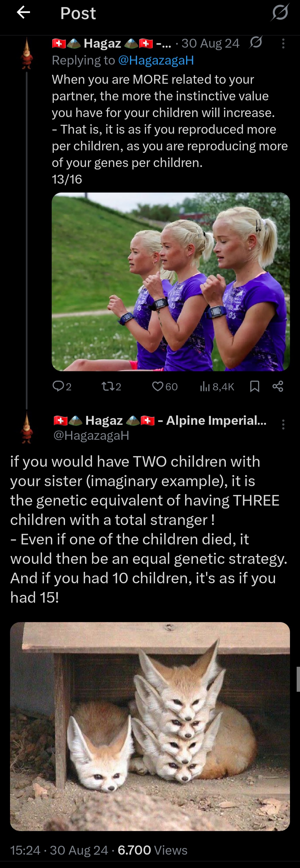300x868 pixels.
Task: Go back using the arrow icon
Action: [x=23, y=12]
